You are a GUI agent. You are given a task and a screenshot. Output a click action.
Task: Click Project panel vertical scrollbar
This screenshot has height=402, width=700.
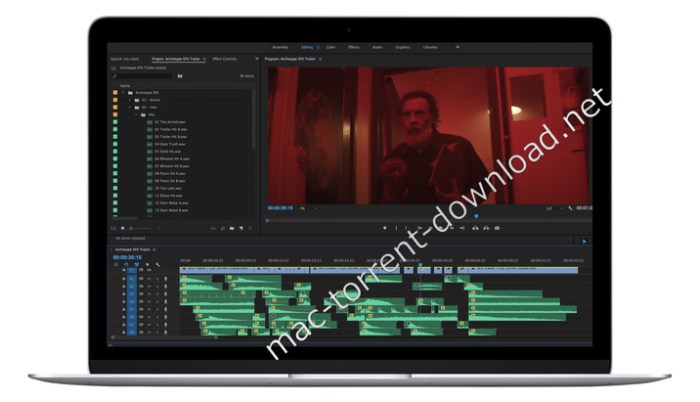click(x=254, y=121)
